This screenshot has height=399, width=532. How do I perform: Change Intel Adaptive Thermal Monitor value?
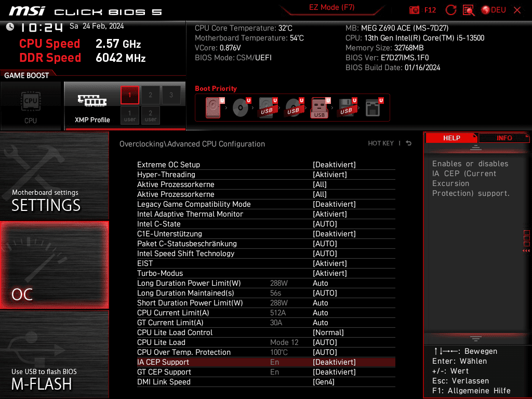coord(330,214)
